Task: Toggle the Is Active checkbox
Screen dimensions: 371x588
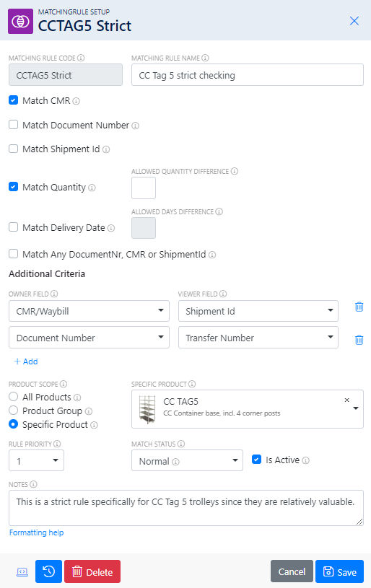Action: click(x=256, y=460)
